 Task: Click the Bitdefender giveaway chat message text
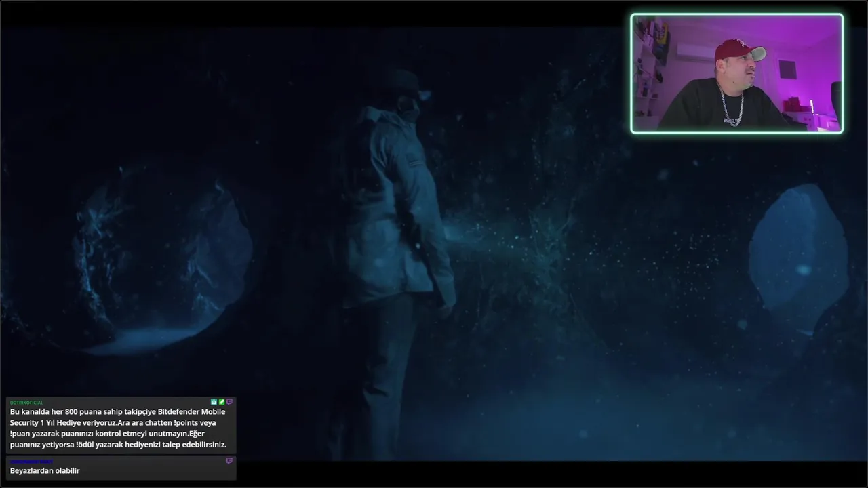(x=118, y=428)
